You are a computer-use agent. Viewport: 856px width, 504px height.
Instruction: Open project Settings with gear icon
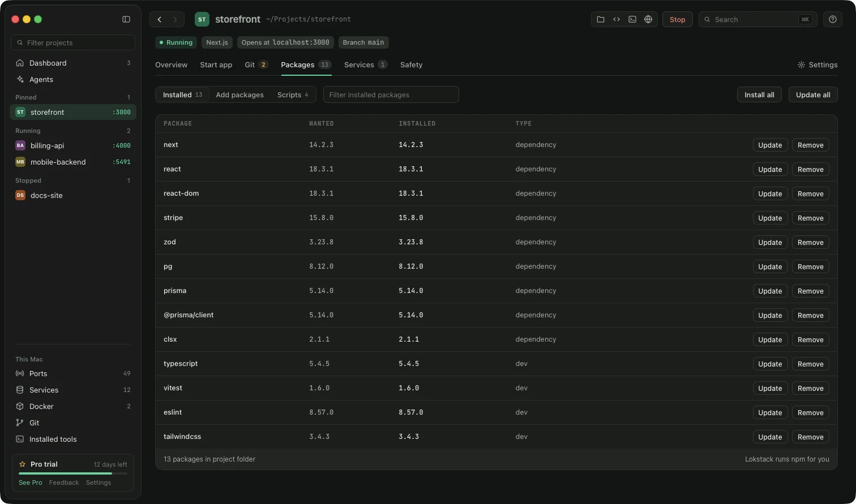point(818,64)
